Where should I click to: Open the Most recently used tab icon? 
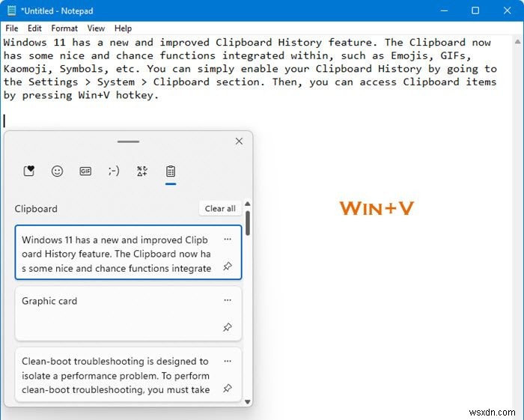[29, 171]
